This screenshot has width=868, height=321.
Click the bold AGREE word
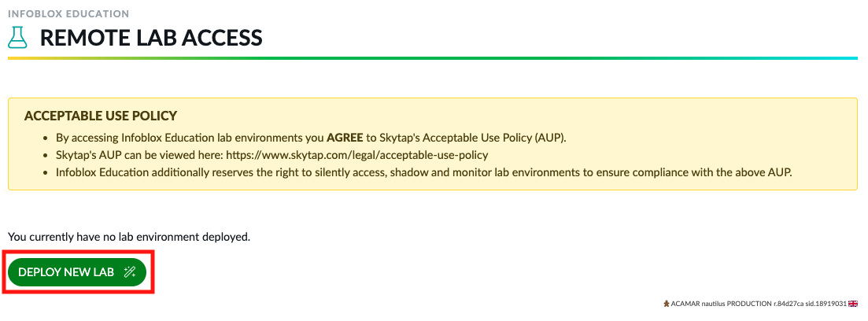tap(346, 138)
